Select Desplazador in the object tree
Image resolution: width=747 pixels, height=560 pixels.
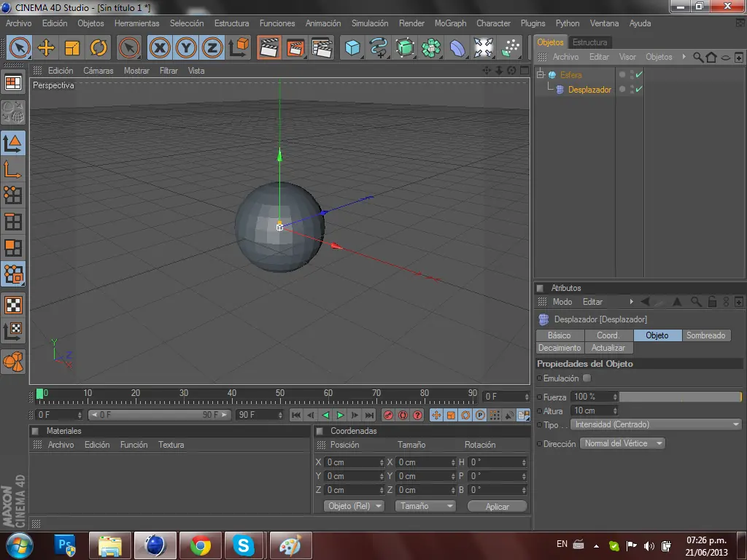[x=589, y=90]
